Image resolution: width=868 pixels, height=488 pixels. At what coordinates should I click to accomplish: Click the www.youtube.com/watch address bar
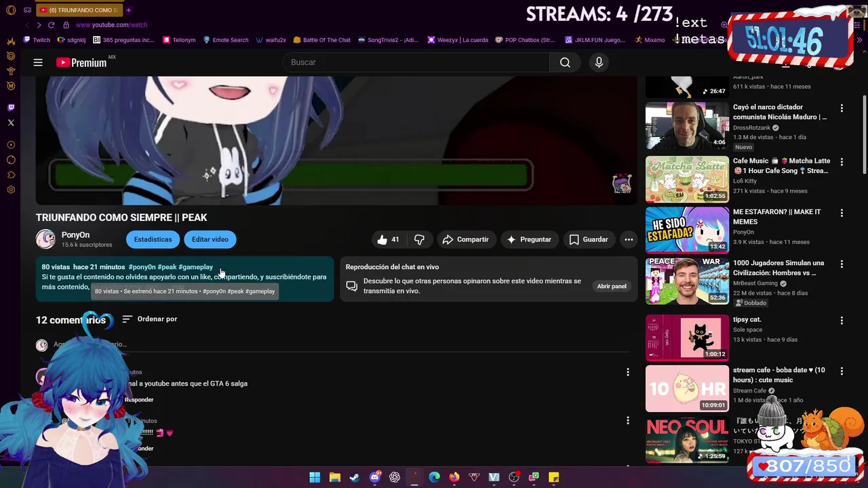point(111,25)
